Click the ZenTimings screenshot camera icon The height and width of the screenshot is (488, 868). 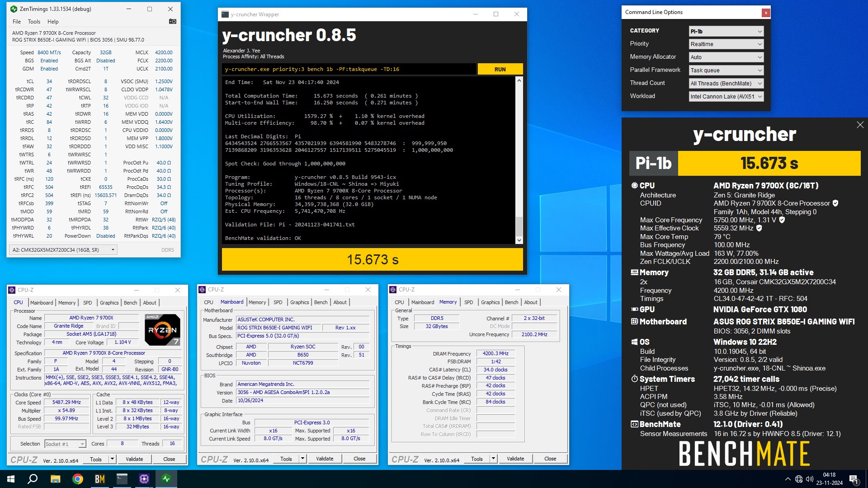(x=172, y=21)
